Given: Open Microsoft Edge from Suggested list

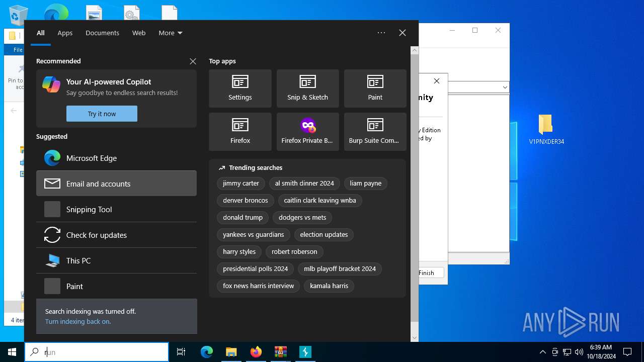Looking at the screenshot, I should [x=116, y=158].
